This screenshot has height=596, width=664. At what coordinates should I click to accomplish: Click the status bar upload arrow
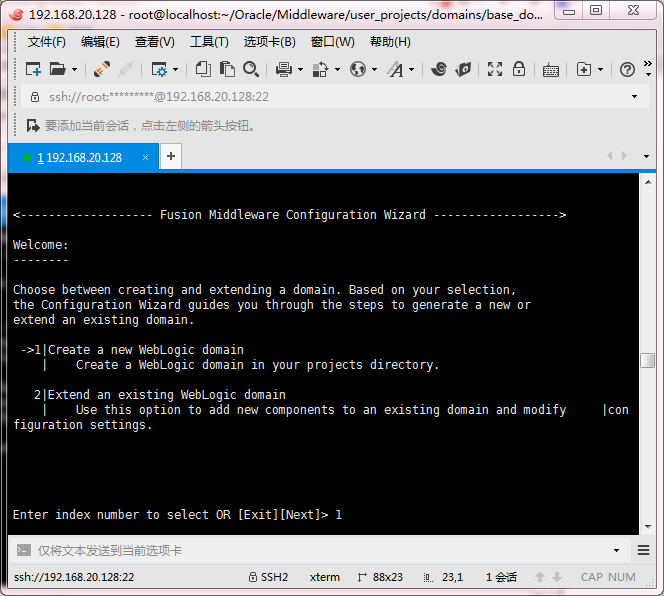click(540, 577)
